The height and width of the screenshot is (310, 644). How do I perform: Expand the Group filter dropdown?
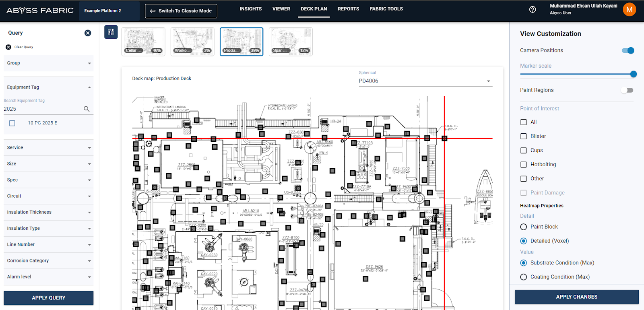48,63
